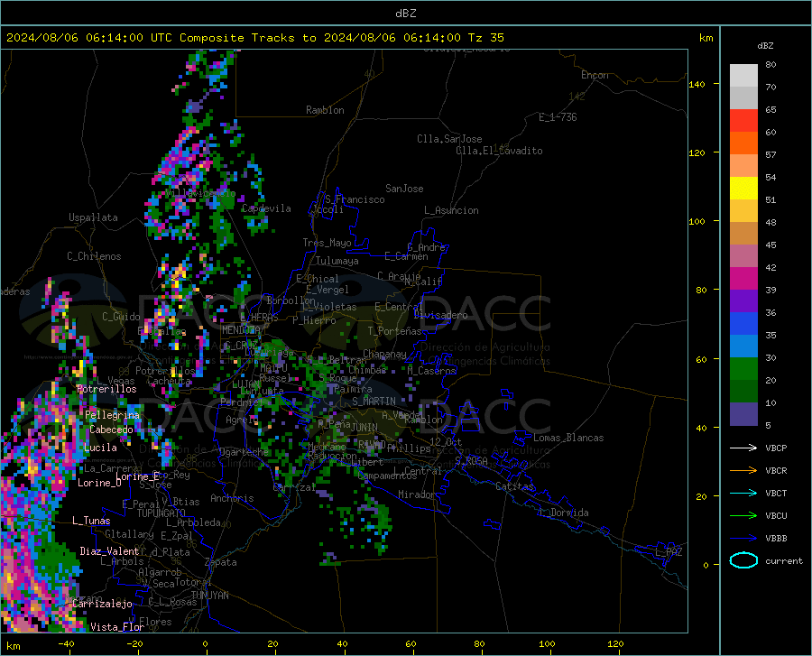Click the white VBCP arrow in legend
Image resolution: width=812 pixels, height=656 pixels.
click(x=743, y=448)
